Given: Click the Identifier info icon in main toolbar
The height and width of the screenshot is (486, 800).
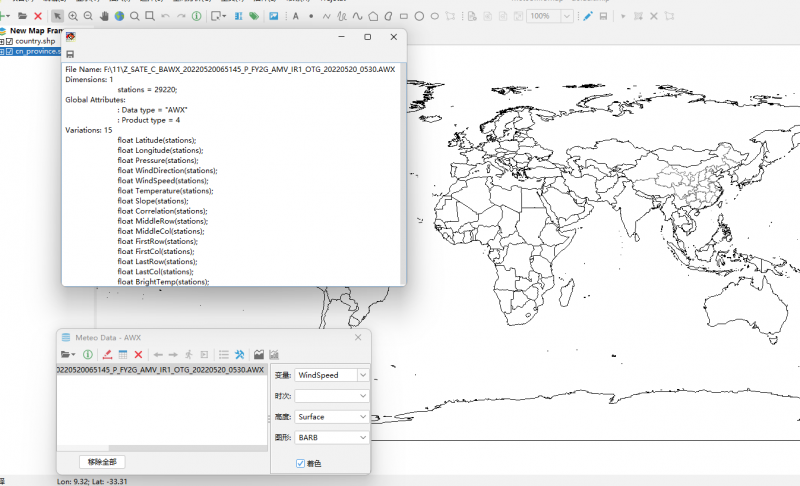Looking at the screenshot, I should [x=196, y=16].
